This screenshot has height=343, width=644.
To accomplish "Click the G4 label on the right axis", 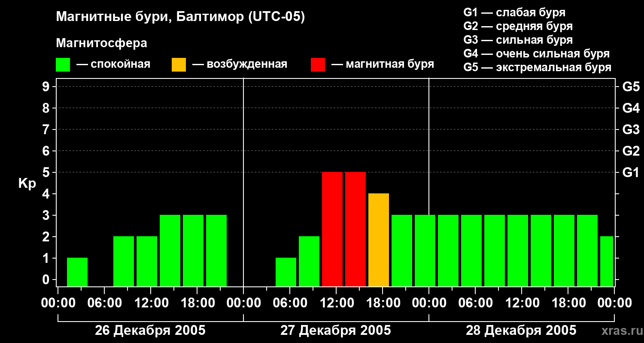I will [631, 108].
